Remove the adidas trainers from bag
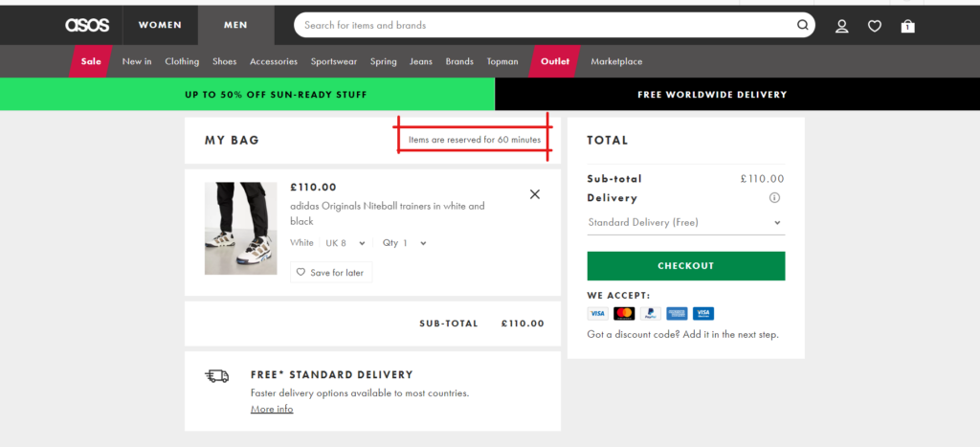The width and height of the screenshot is (980, 447). [535, 194]
